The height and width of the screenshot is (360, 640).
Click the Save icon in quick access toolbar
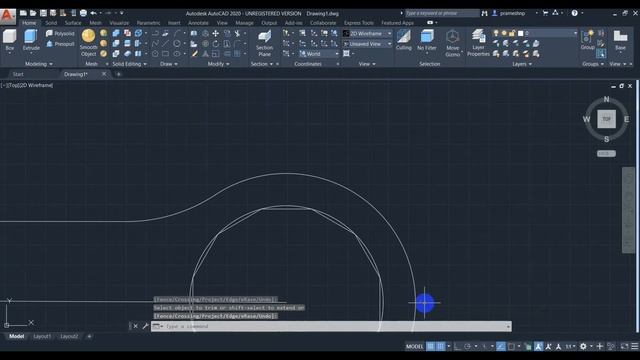coord(43,13)
